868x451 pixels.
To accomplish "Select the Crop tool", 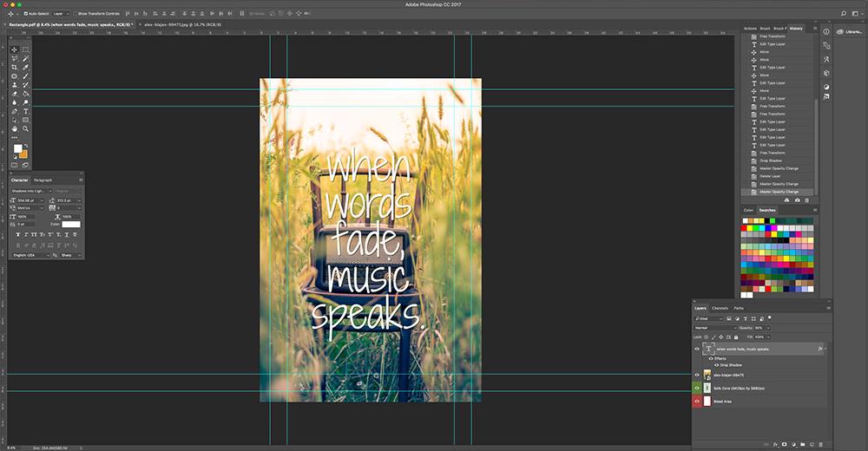I will [x=15, y=68].
